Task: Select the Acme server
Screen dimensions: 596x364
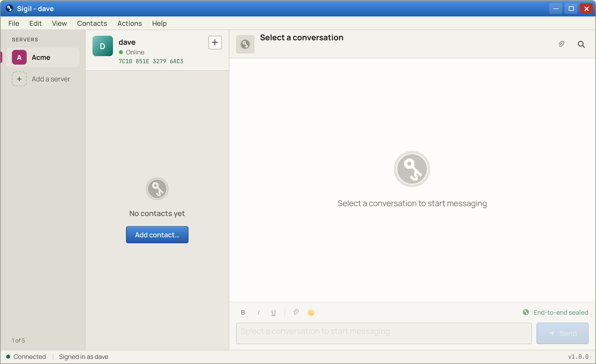Action: [x=43, y=57]
